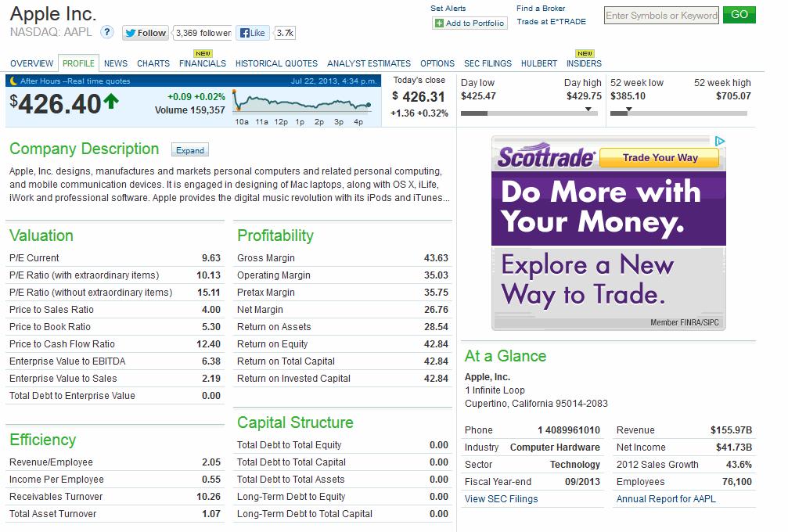This screenshot has width=788, height=532.
Task: Open the FINANCIALS tab
Action: 203,64
